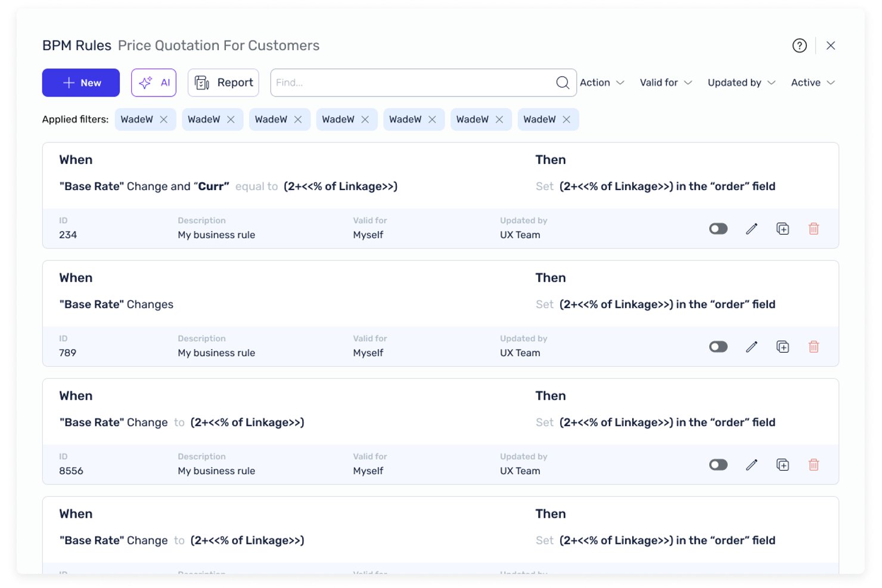Delete rule 789 with trash icon

coord(813,347)
